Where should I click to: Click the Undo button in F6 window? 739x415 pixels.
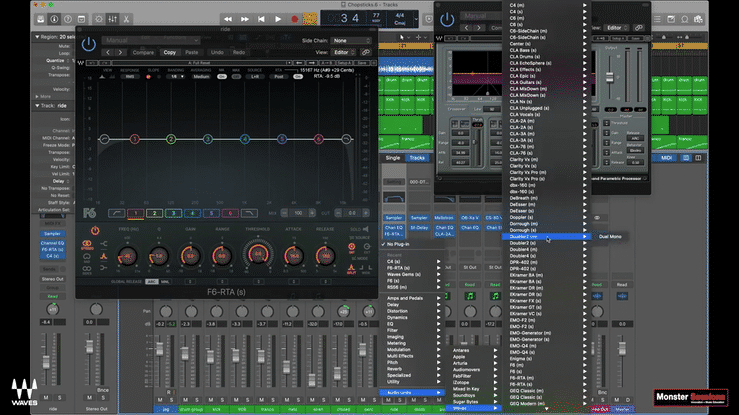point(217,52)
